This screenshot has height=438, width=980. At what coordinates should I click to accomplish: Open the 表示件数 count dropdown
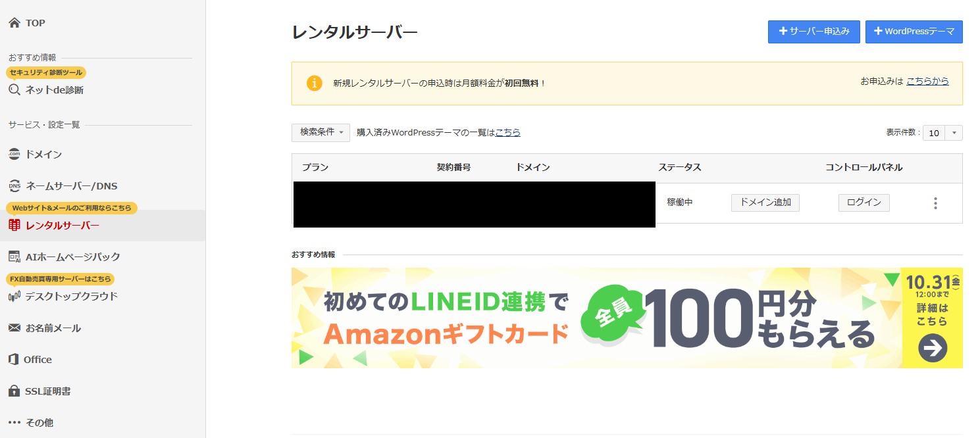click(942, 133)
